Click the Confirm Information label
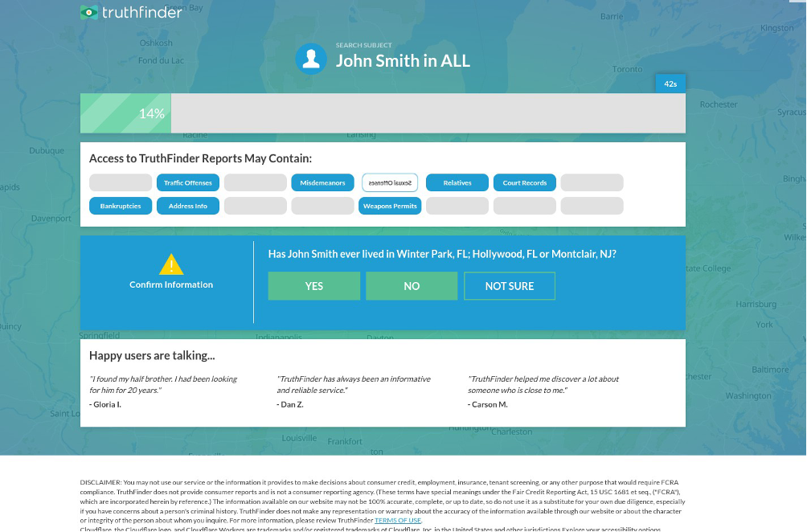 (x=171, y=284)
